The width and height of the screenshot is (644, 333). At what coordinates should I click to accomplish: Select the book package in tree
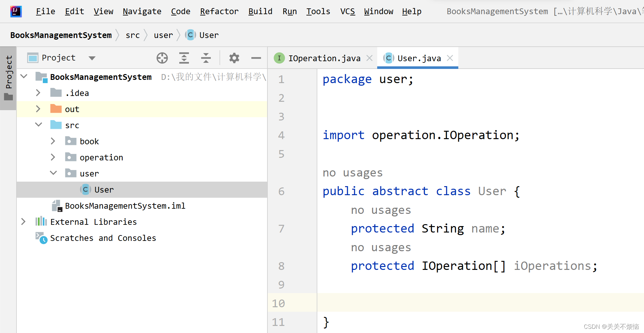point(142,141)
